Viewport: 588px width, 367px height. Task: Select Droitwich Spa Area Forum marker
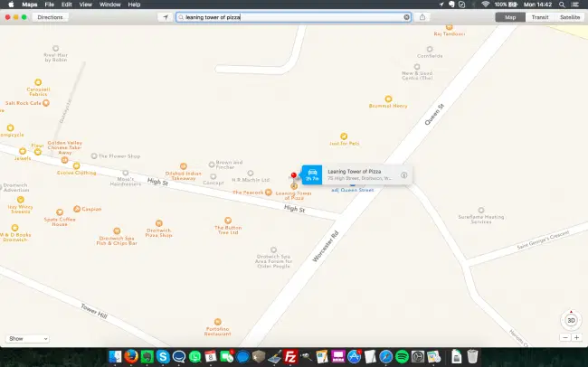[274, 250]
